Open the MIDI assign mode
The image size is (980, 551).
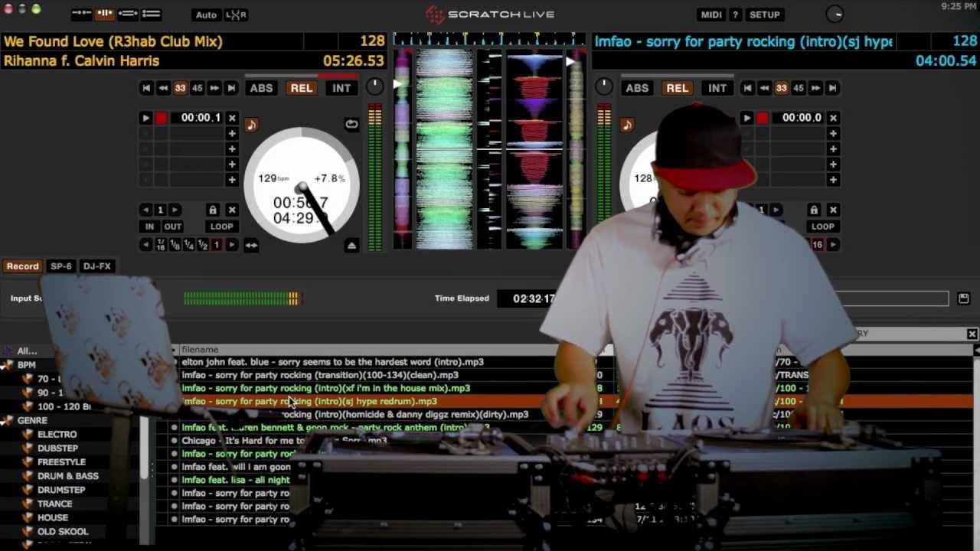(x=711, y=15)
